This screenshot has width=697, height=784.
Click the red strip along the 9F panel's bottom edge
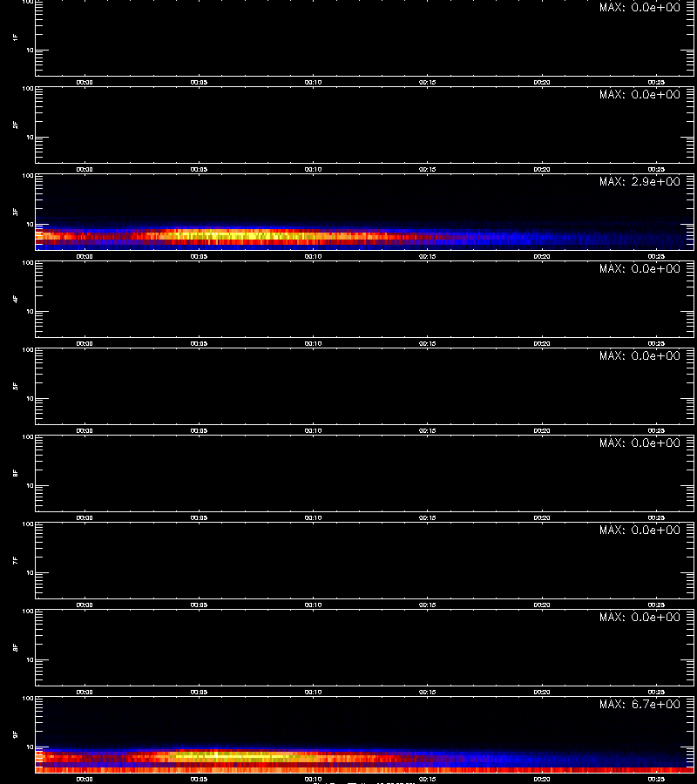pyautogui.click(x=364, y=770)
